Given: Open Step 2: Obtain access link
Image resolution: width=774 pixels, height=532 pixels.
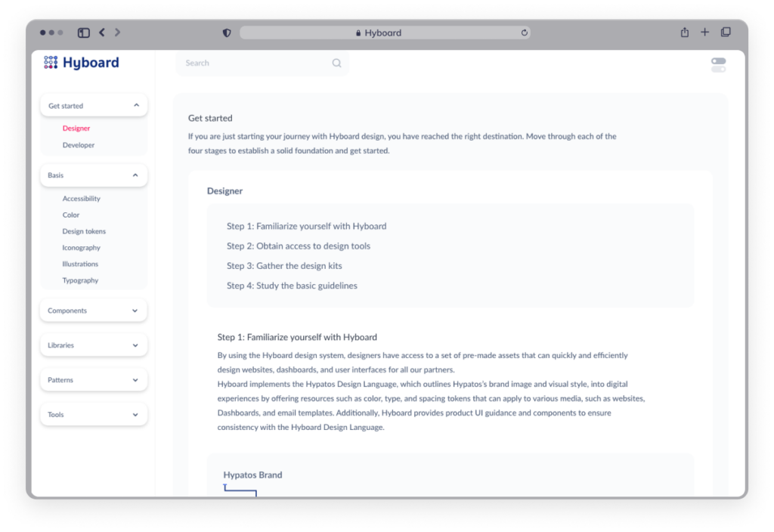Looking at the screenshot, I should 298,246.
